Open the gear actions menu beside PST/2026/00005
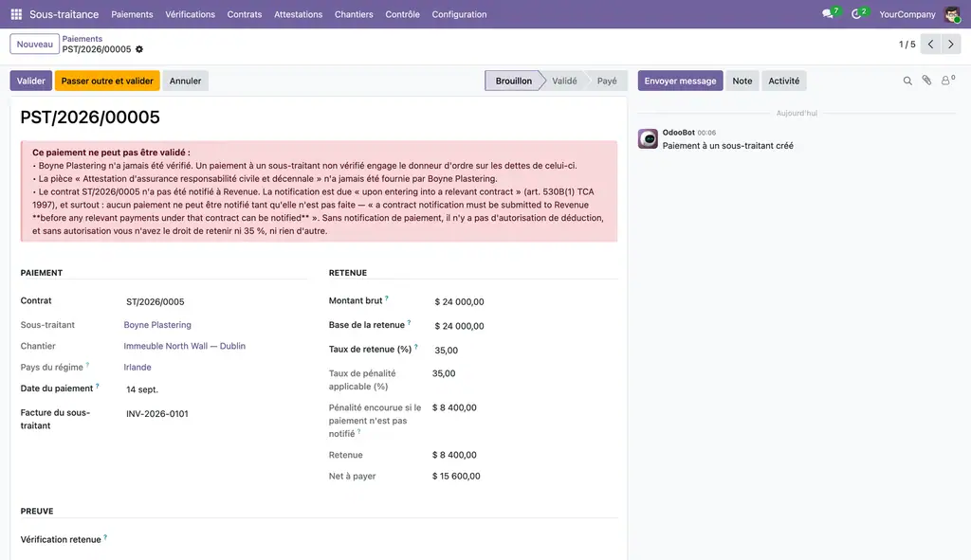This screenshot has width=971, height=560. pos(139,49)
